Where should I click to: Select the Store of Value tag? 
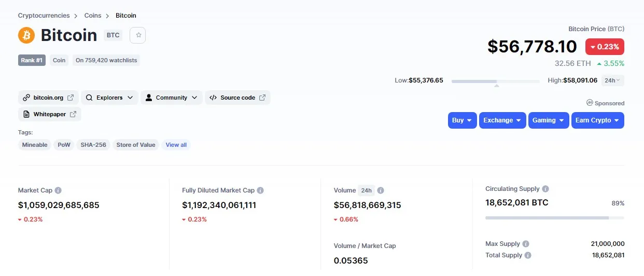(x=136, y=145)
